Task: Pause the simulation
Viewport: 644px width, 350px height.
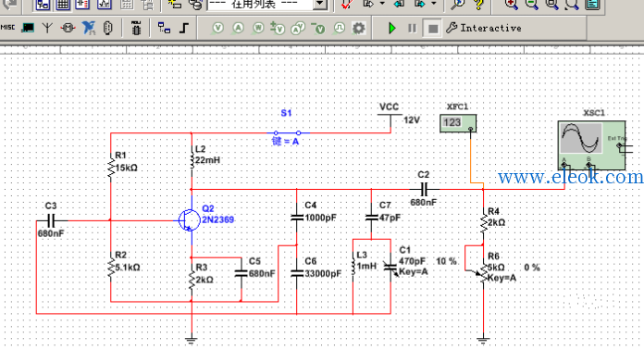Action: (412, 28)
